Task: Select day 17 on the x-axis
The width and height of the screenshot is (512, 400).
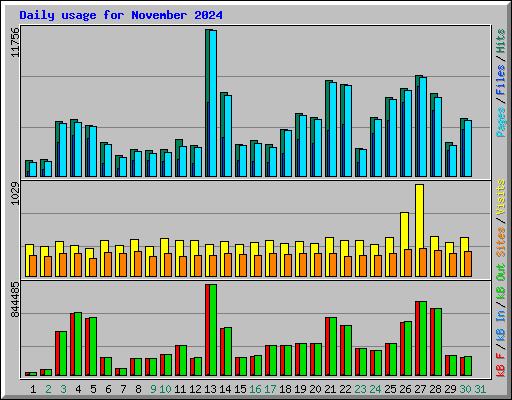Action: (x=270, y=389)
